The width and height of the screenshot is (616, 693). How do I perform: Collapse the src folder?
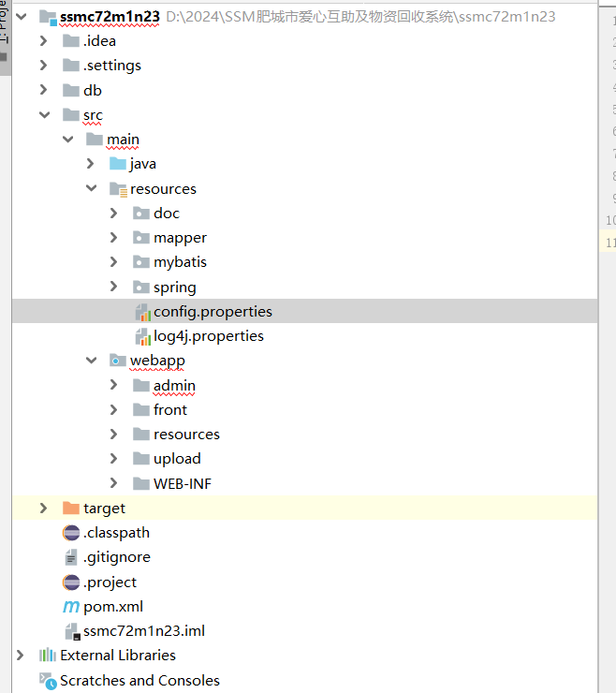coord(44,115)
